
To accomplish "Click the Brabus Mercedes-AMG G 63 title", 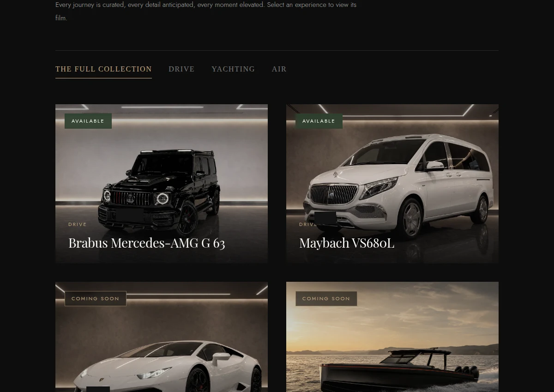I will 147,243.
